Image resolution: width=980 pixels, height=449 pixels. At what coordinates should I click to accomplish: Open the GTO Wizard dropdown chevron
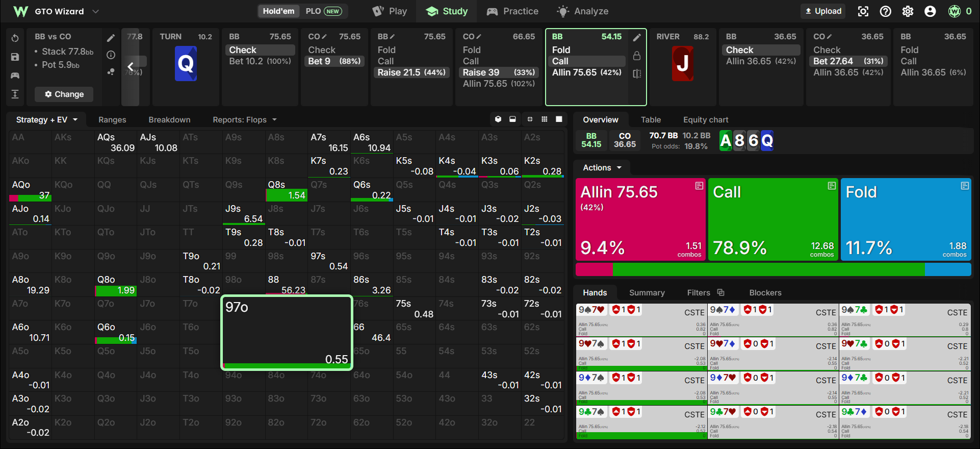pyautogui.click(x=95, y=11)
